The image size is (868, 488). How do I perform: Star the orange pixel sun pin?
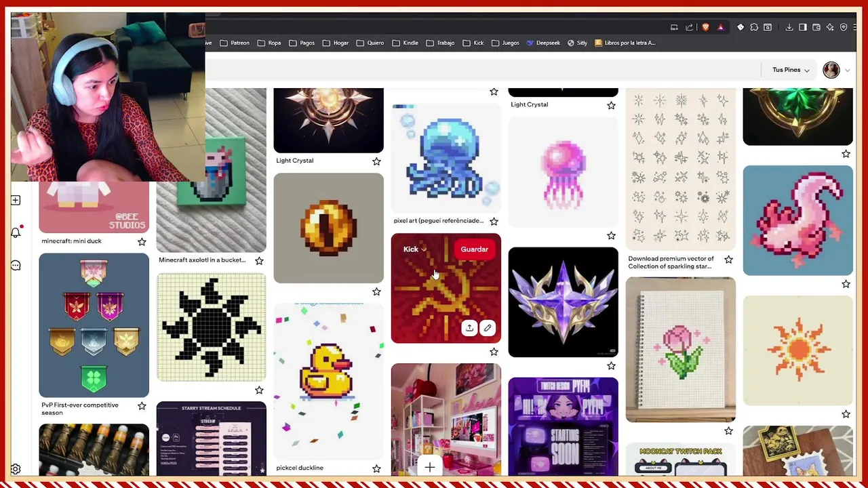coord(846,414)
